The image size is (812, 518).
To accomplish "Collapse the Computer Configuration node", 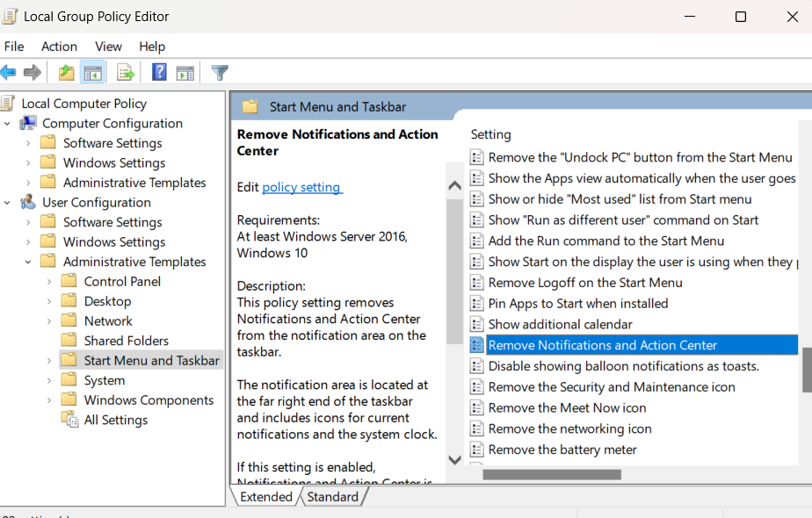I will pos(7,124).
